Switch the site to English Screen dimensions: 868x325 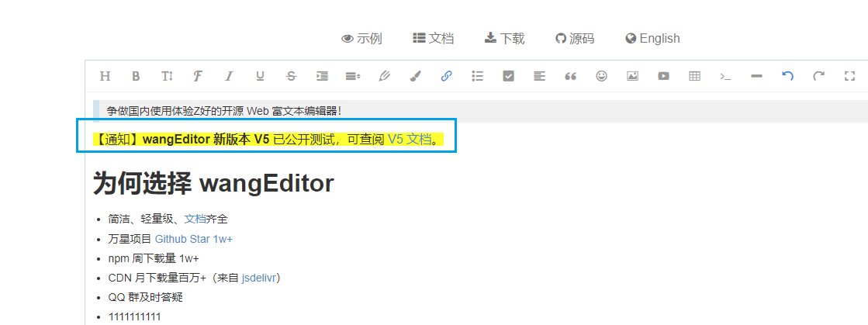point(652,38)
